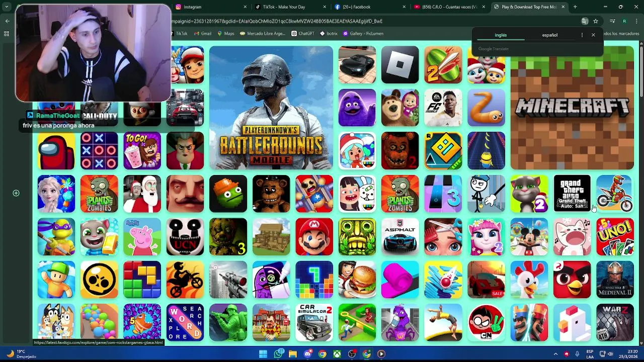This screenshot has height=362, width=644.
Task: Switch to the Instagram browser tab
Action: (x=210, y=7)
